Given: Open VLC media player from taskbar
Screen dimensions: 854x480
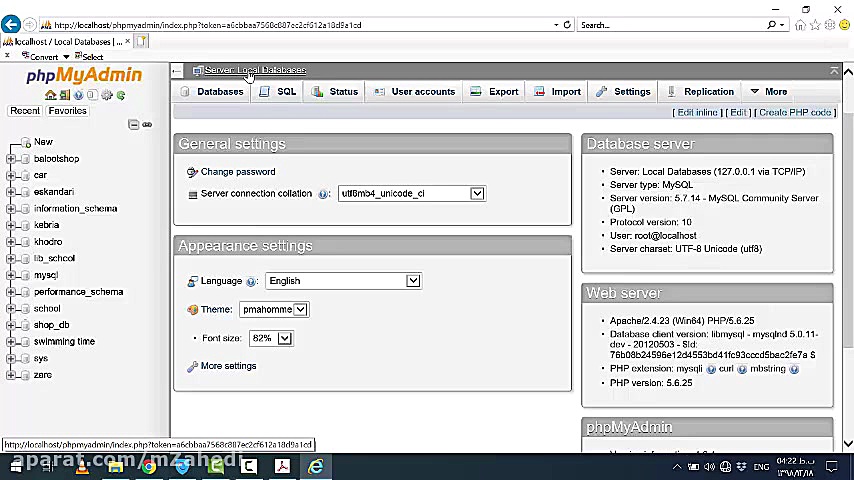Looking at the screenshot, I should coord(82,467).
